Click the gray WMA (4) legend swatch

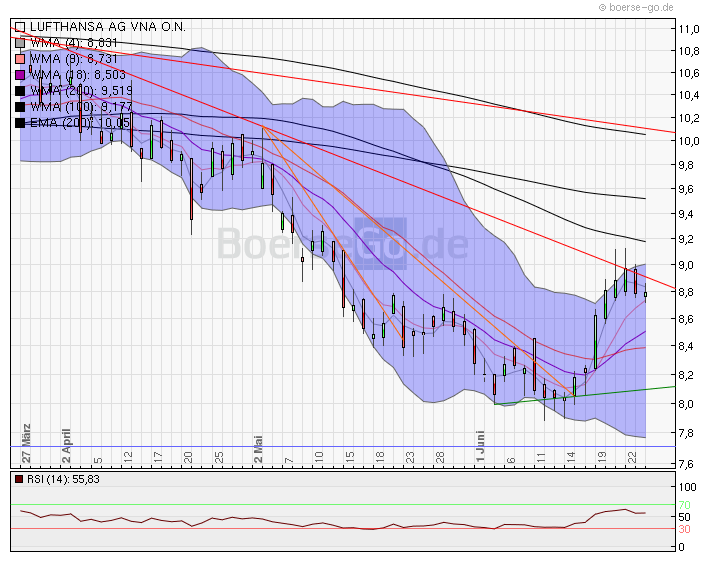pos(20,43)
